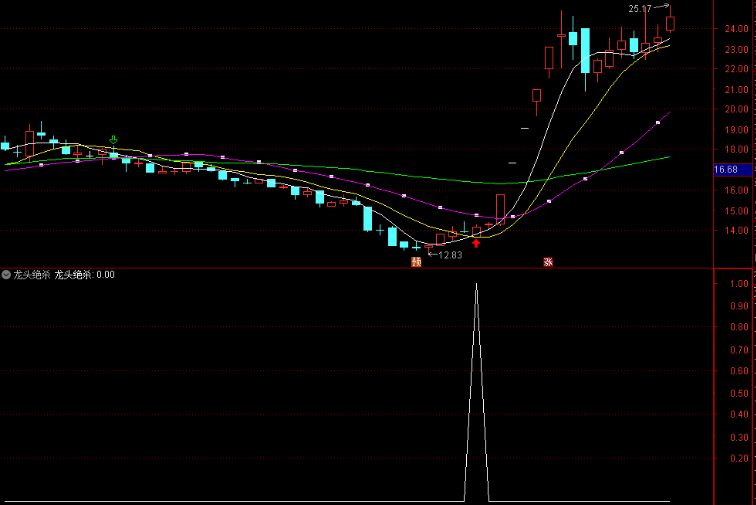The image size is (756, 505).
Task: Click the 龙头绝杀 indicator name label
Action: [32, 275]
